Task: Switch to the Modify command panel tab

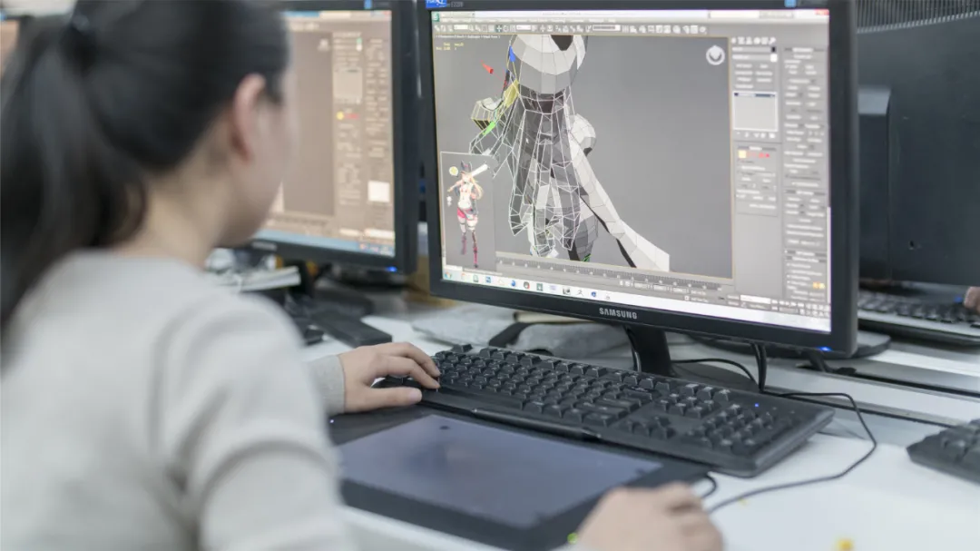Action: (742, 41)
